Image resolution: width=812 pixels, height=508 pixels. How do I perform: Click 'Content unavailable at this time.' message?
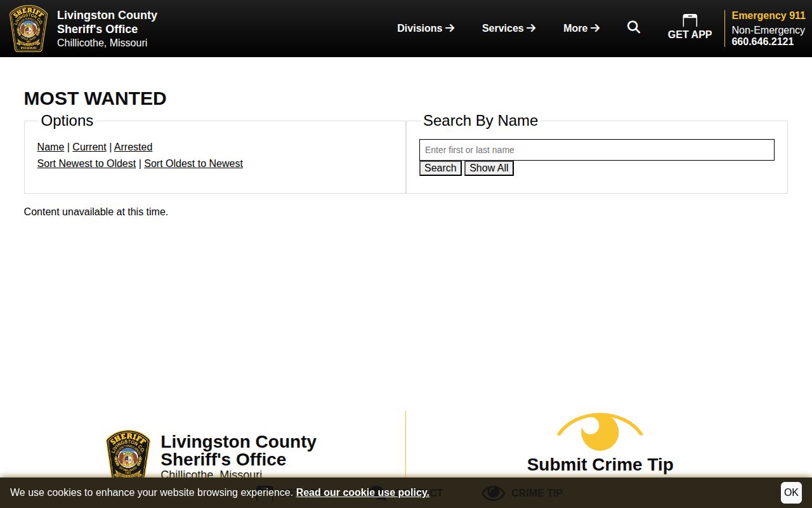(x=96, y=211)
